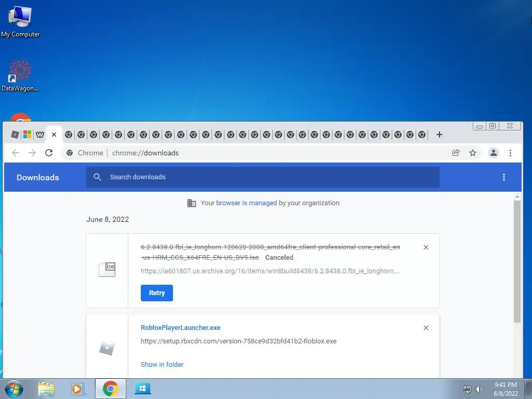This screenshot has height=399, width=532.
Task: Select the 'Canceled' status text
Action: coord(279,258)
